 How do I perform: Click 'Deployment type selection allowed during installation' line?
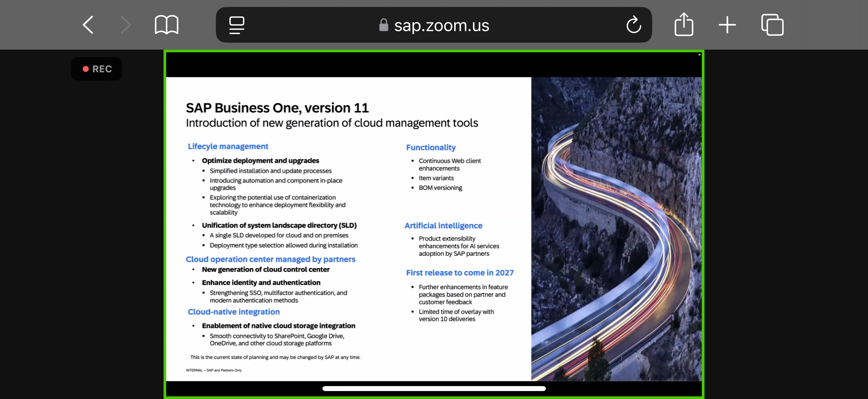(x=283, y=245)
